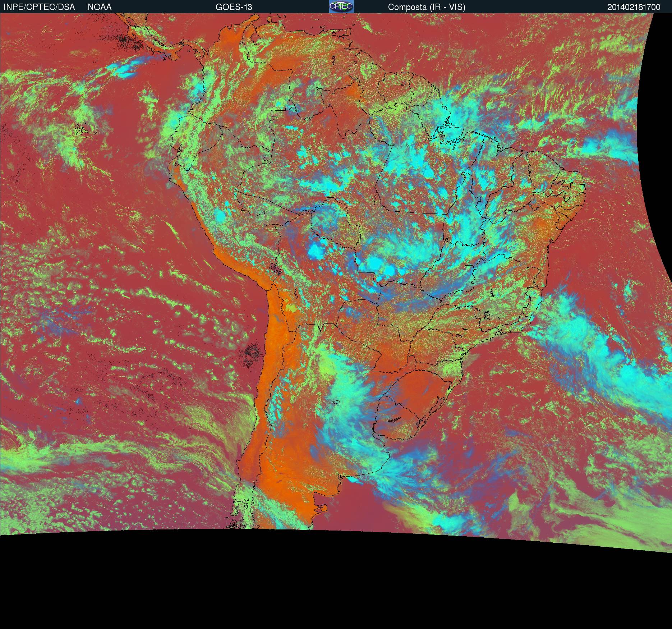672x629 pixels.
Task: Click the NOAA label in the header
Action: point(100,7)
